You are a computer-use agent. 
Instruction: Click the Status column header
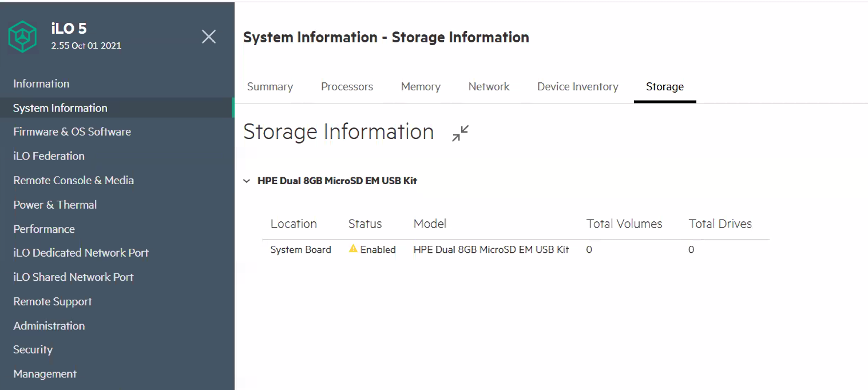[x=365, y=224]
